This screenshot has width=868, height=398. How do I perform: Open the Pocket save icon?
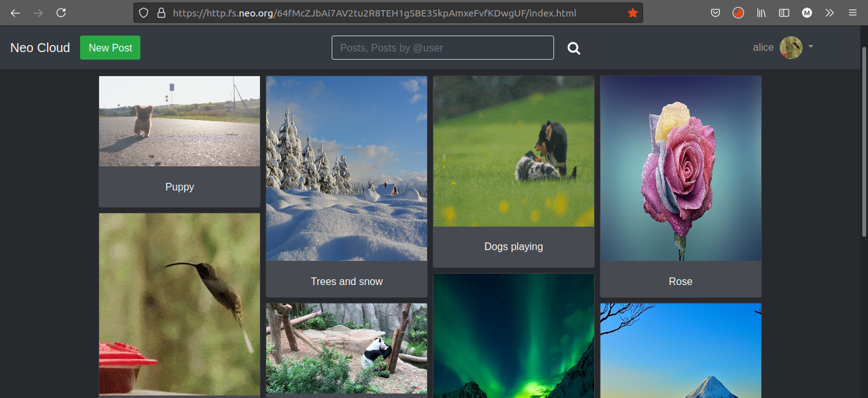tap(715, 13)
